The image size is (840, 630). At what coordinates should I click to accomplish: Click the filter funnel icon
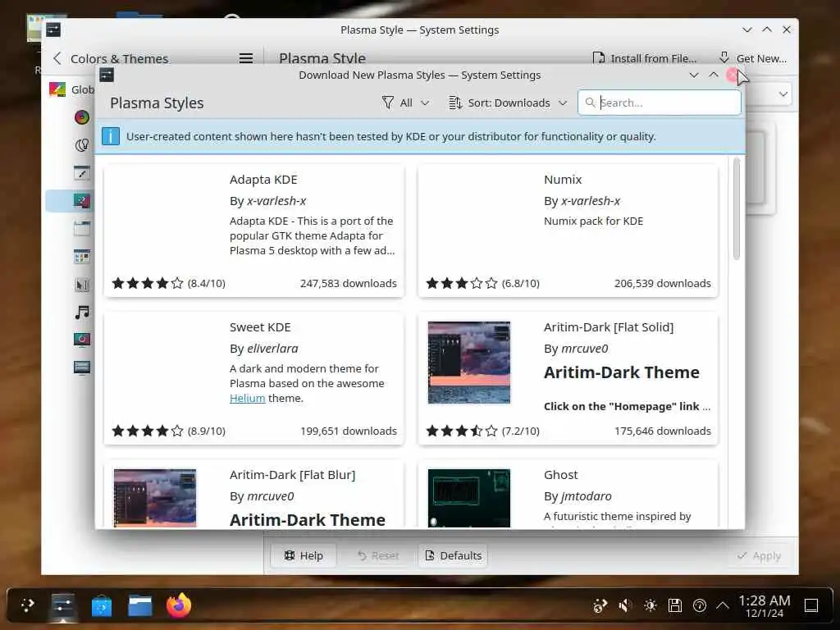(x=388, y=103)
